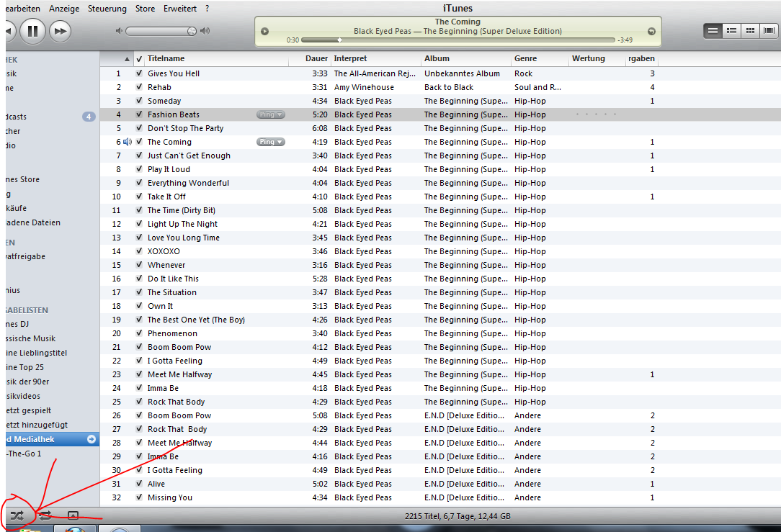This screenshot has height=532, width=781.
Task: Open the Zuletzt gespielt playlist
Action: point(28,410)
